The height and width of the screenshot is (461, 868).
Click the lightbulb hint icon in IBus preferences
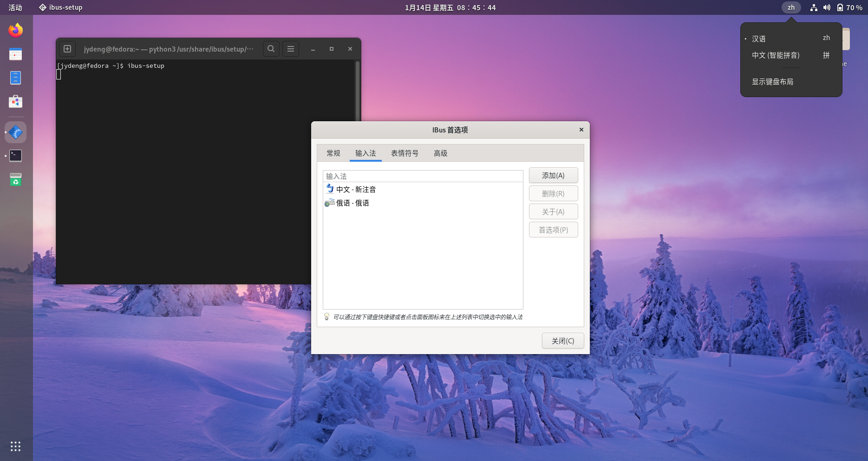pyautogui.click(x=327, y=316)
